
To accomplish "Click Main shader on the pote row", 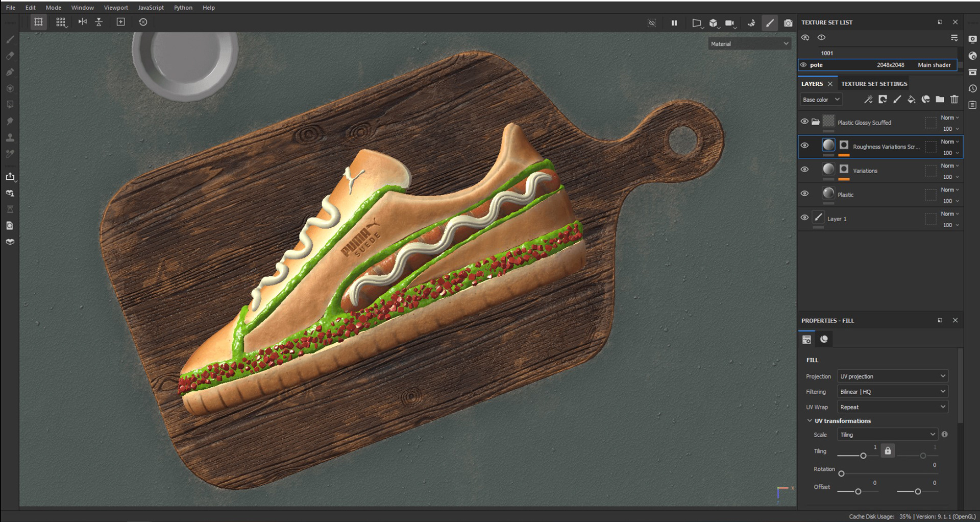I will pos(934,65).
